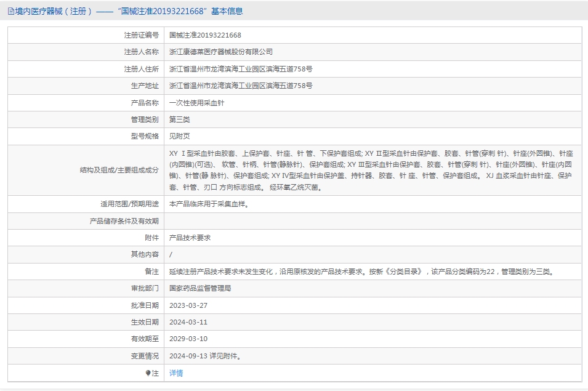
Task: Click the product name 一次性使用采血针
Action: click(x=196, y=103)
